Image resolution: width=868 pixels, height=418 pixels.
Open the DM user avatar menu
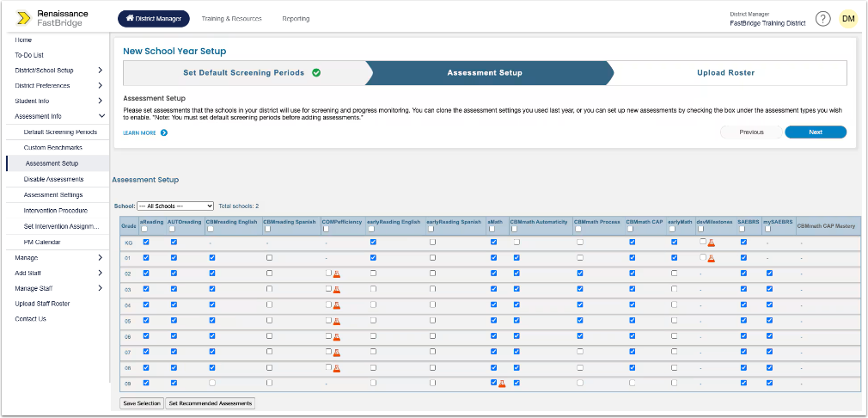[848, 19]
